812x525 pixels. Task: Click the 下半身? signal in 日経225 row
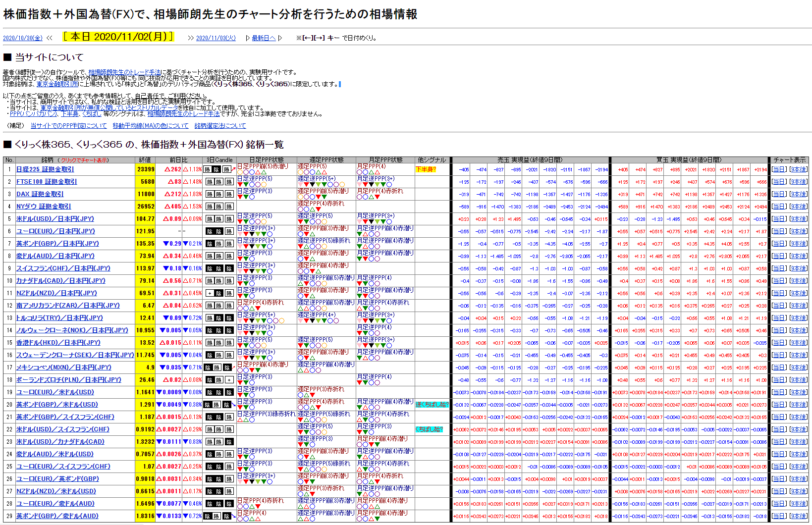pos(426,169)
